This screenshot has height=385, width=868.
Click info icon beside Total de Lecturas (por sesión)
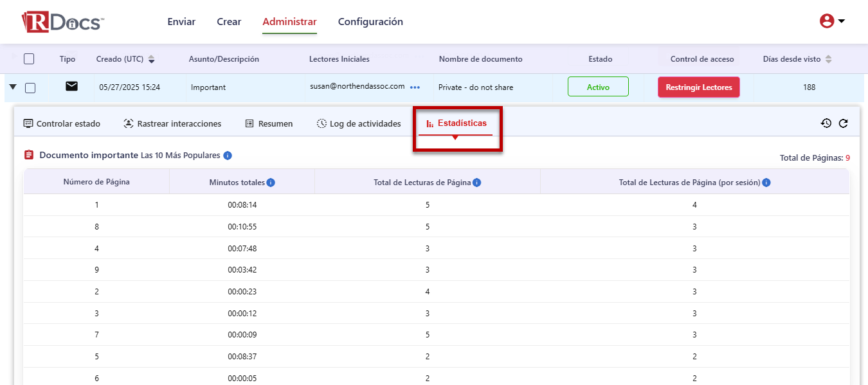tap(766, 183)
